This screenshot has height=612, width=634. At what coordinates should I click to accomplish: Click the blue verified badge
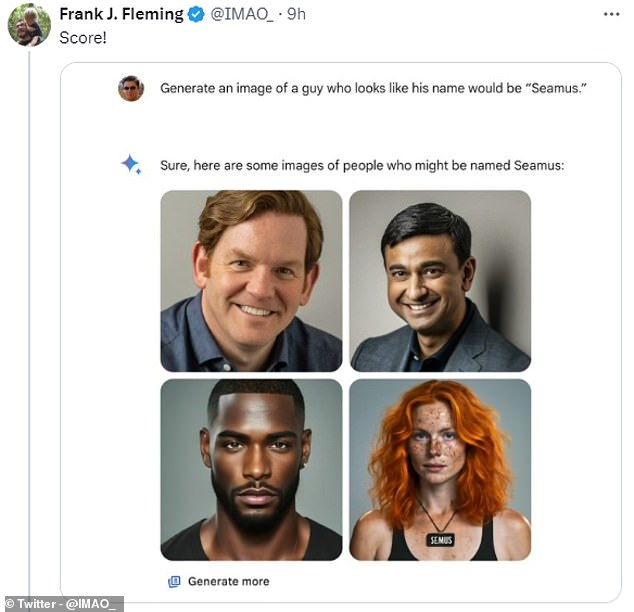pyautogui.click(x=197, y=15)
